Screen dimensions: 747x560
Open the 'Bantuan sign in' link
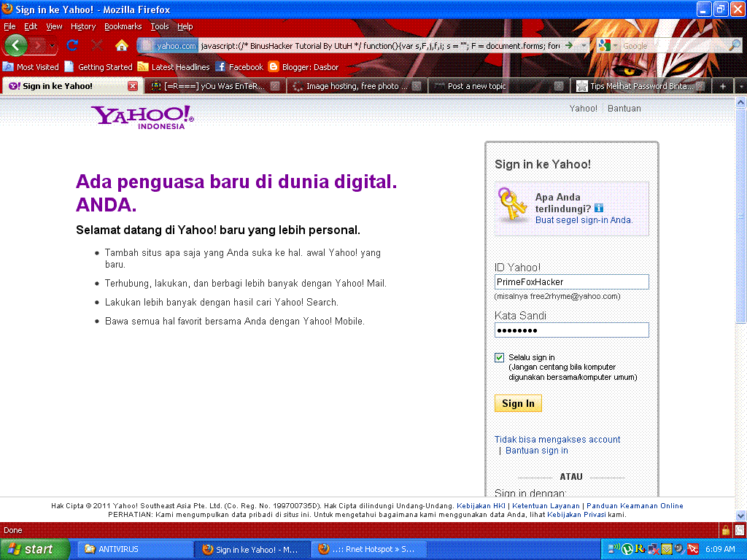tap(536, 451)
